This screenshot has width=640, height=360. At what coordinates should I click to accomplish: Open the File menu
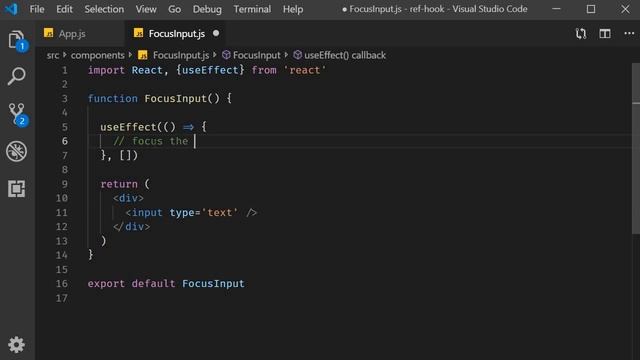pyautogui.click(x=37, y=9)
